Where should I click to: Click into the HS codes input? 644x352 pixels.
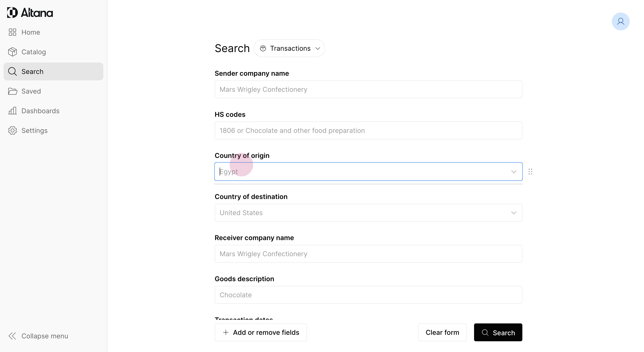coord(368,131)
